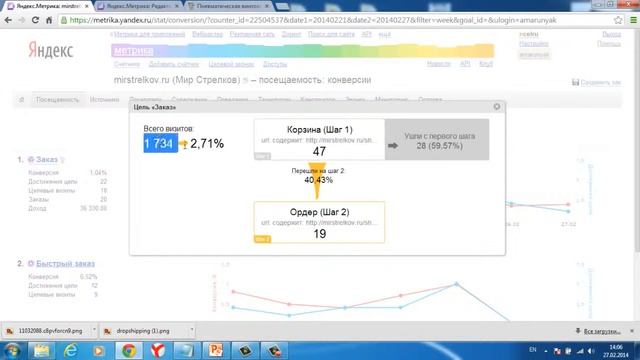640x360 pixels.
Task: Switch to the Пневматическая винтовка tab
Action: 229,6
